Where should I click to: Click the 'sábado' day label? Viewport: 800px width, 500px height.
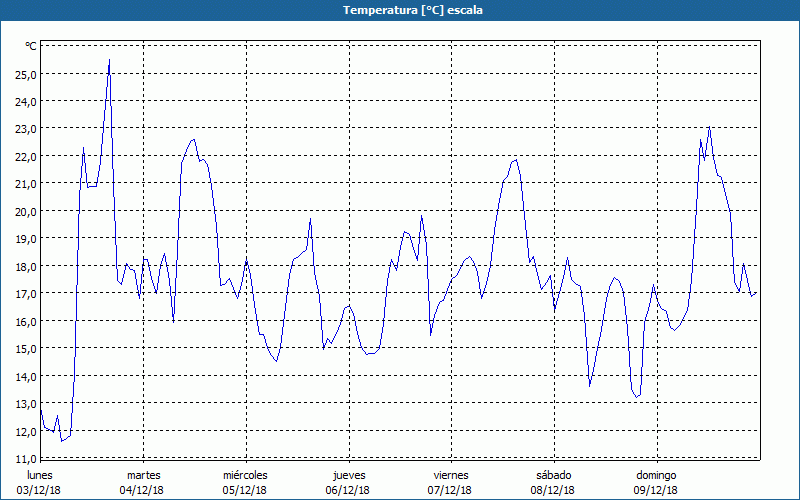tap(554, 475)
